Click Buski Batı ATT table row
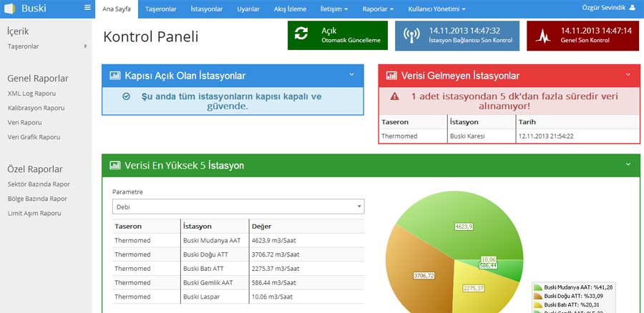The image size is (644, 313). click(238, 269)
